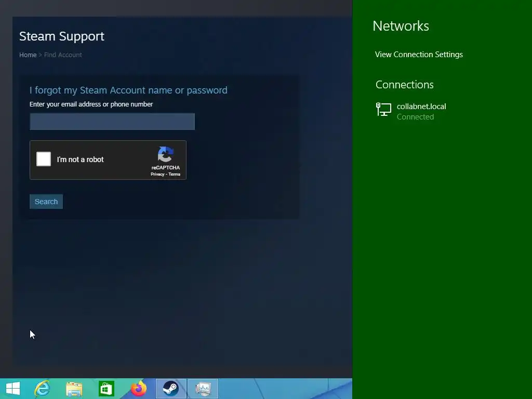532x399 pixels.
Task: Focus the email or phone number field
Action: click(112, 122)
